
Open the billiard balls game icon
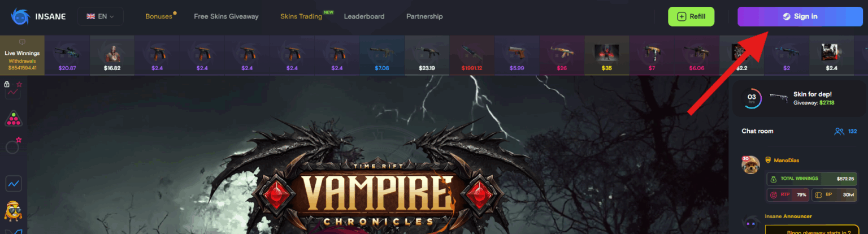point(13,119)
